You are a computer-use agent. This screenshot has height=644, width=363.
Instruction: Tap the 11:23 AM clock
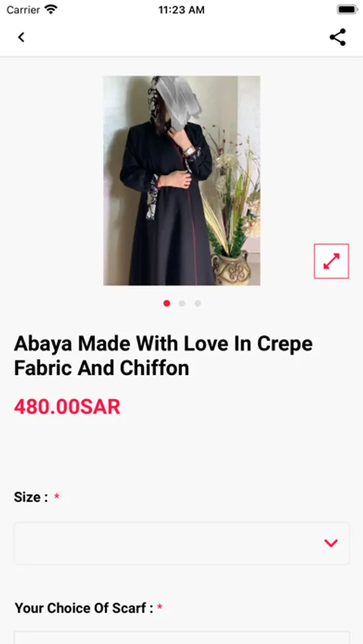pyautogui.click(x=181, y=10)
